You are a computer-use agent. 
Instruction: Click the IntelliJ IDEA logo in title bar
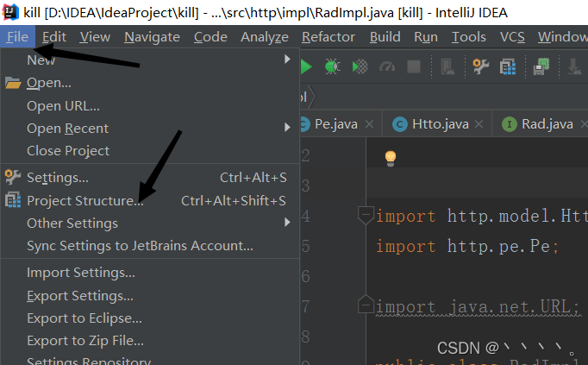[x=10, y=12]
